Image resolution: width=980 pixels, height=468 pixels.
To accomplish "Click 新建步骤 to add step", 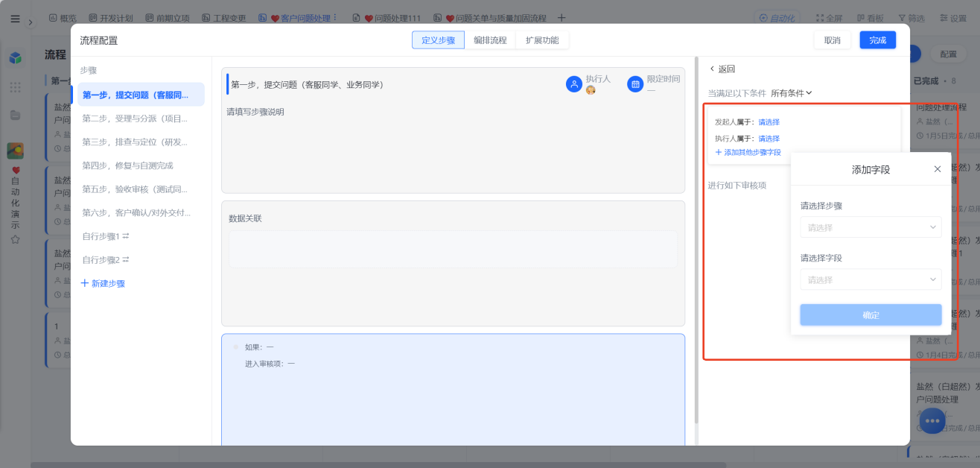I will (x=103, y=284).
